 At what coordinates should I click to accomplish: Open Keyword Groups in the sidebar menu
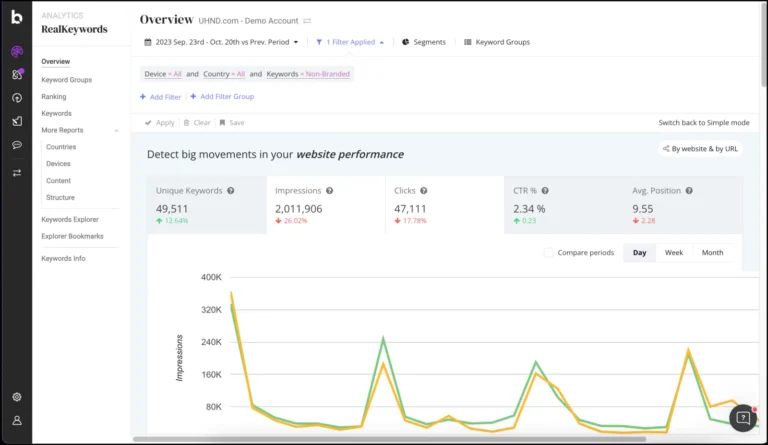pos(67,80)
